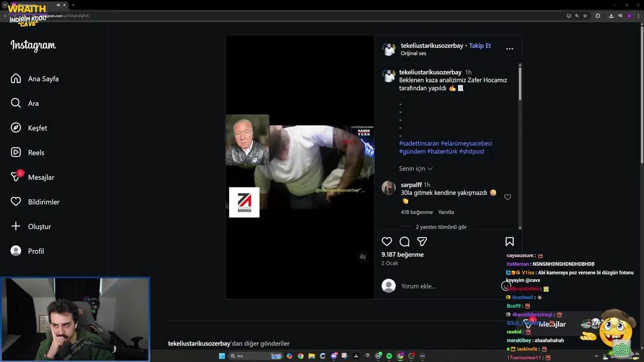Open Ara search in sidebar
Screen dimensions: 644x362
tap(33, 104)
